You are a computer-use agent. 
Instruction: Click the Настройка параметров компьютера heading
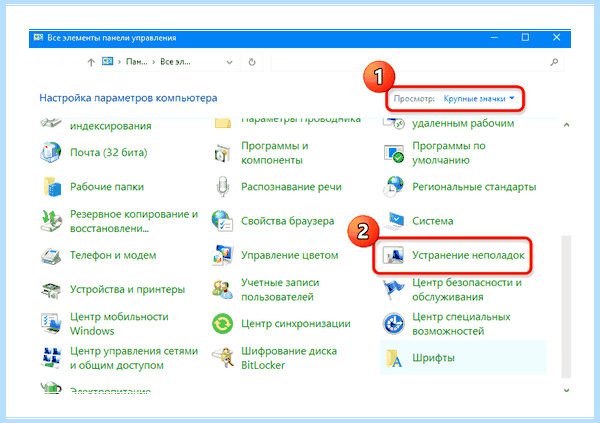128,98
